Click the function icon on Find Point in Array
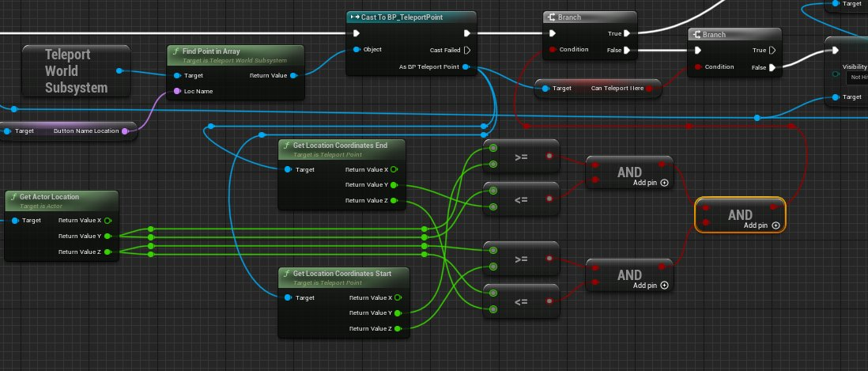The height and width of the screenshot is (371, 868). pyautogui.click(x=176, y=51)
